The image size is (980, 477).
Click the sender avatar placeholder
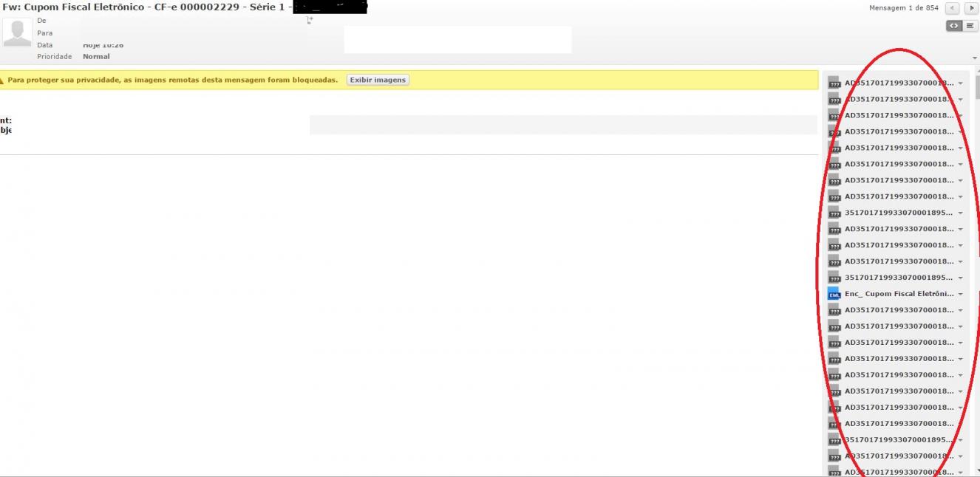pos(17,32)
